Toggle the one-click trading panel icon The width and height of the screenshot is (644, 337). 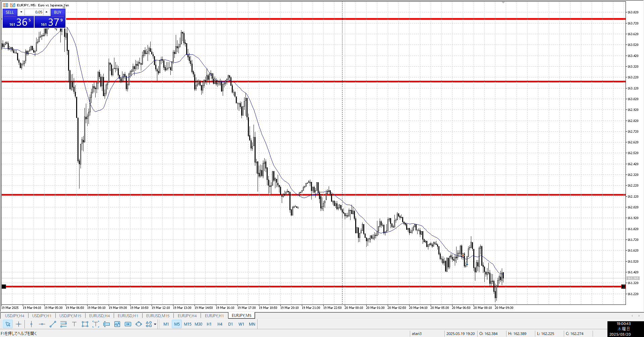tap(12, 5)
